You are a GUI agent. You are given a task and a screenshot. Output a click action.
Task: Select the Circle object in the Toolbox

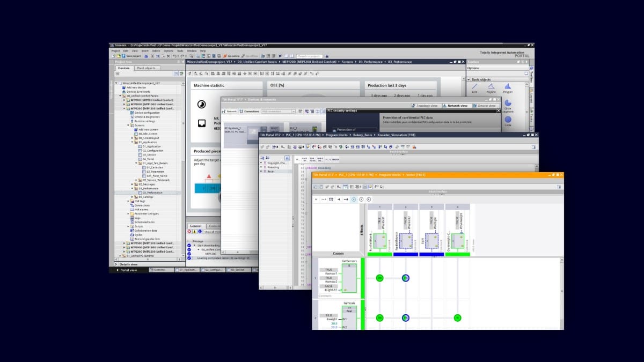[508, 119]
